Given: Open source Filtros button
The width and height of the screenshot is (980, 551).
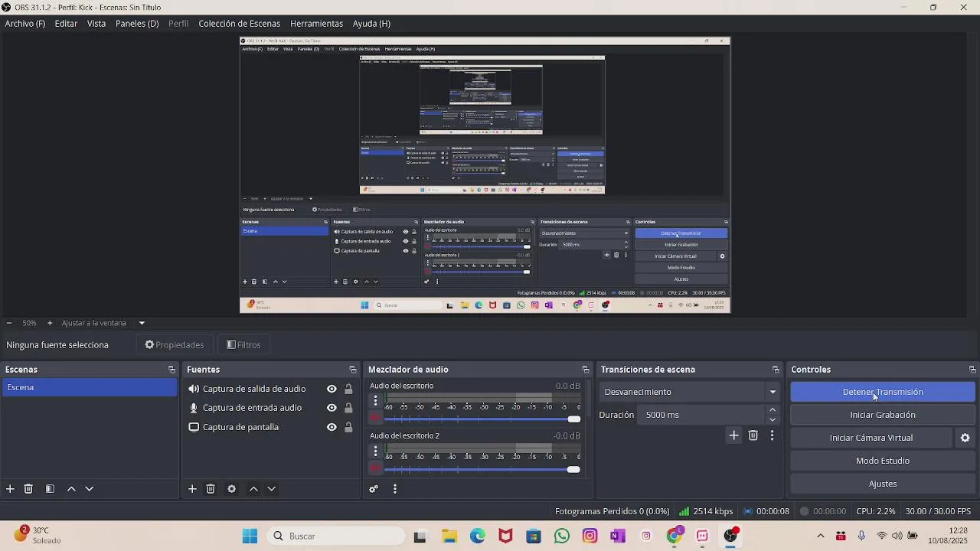Looking at the screenshot, I should click(x=244, y=345).
